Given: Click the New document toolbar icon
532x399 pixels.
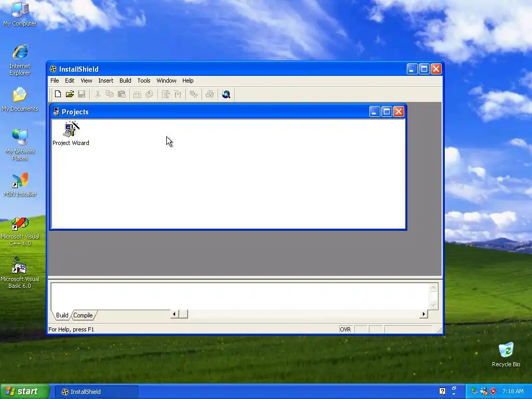Looking at the screenshot, I should (58, 94).
